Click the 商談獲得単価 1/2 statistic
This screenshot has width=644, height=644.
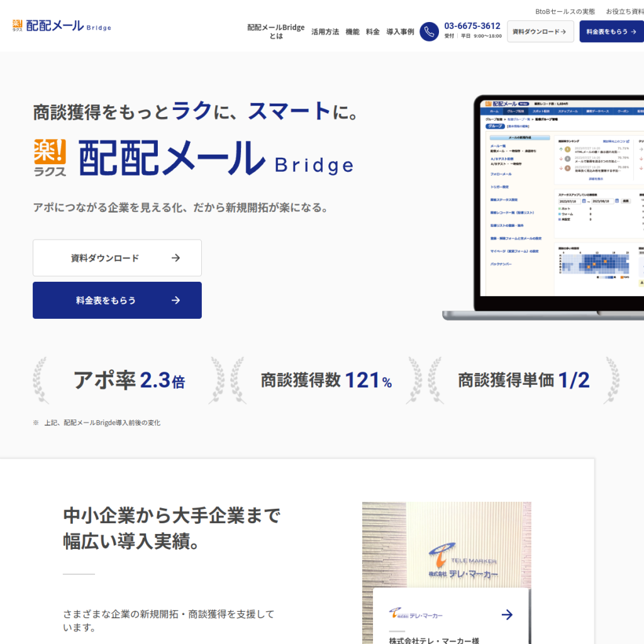(x=524, y=380)
